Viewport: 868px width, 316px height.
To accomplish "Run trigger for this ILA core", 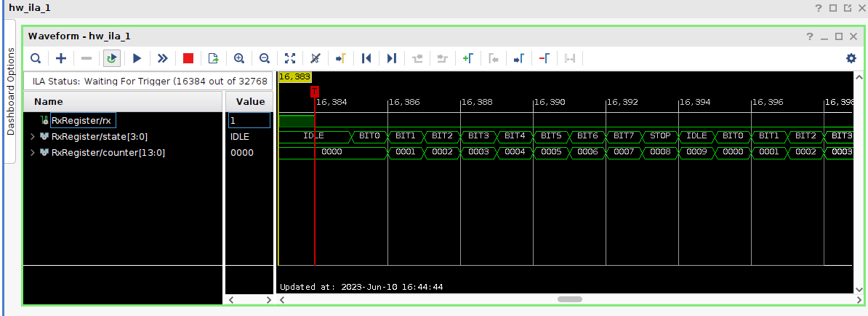I will tap(137, 58).
